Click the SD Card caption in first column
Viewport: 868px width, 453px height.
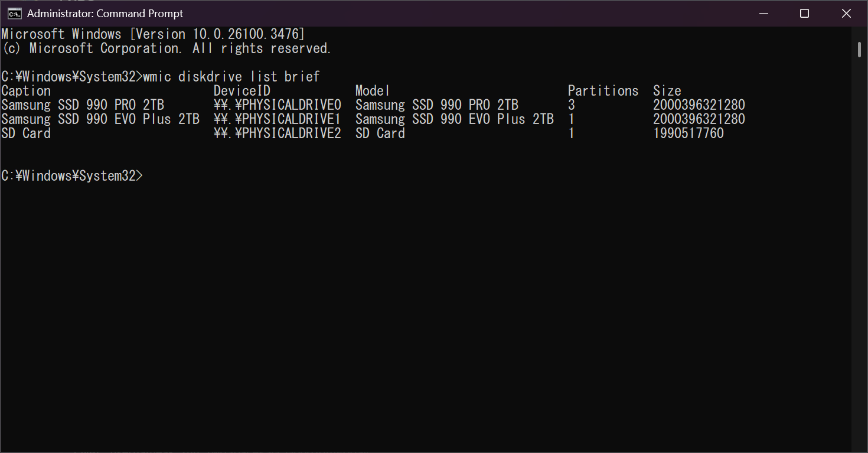(26, 133)
